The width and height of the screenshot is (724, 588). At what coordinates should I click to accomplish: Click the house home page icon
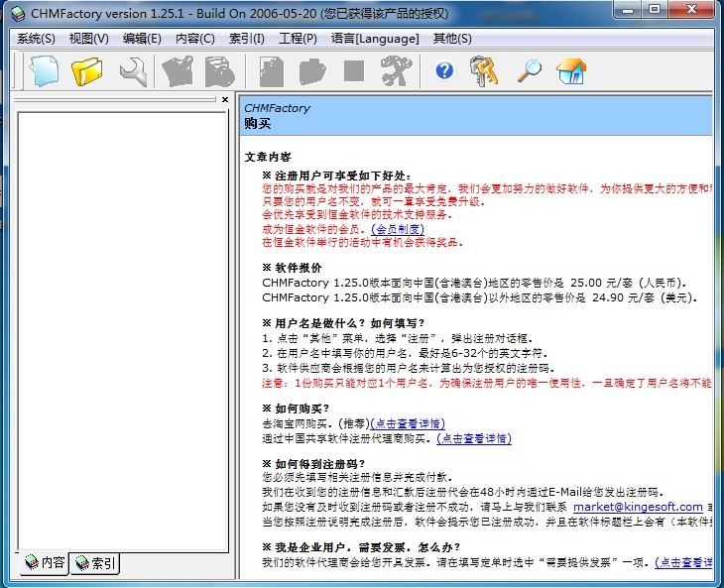571,70
